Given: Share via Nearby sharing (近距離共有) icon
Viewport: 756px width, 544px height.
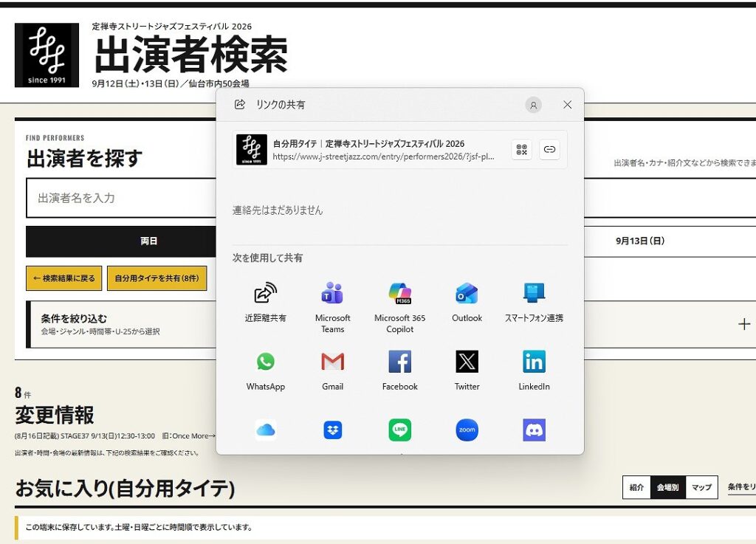Looking at the screenshot, I should tap(265, 293).
